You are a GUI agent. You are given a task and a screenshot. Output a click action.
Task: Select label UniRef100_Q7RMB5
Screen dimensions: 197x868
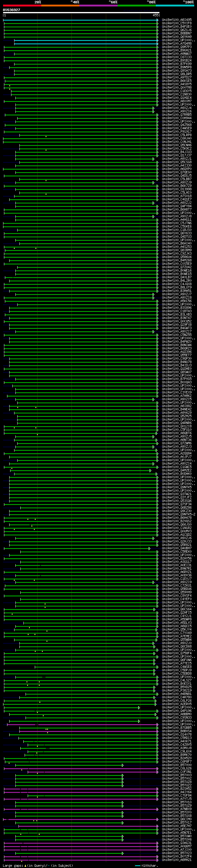point(177,115)
